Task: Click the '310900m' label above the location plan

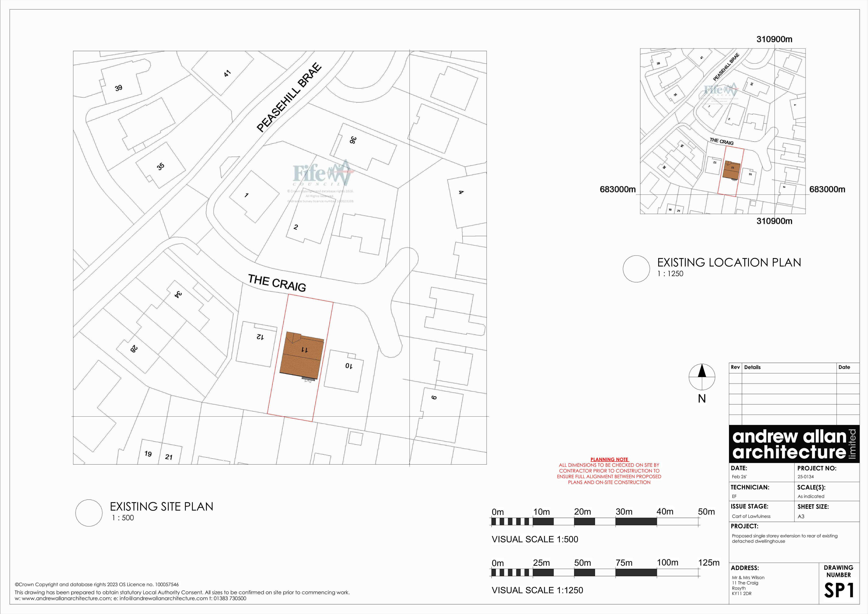Action: click(x=774, y=39)
